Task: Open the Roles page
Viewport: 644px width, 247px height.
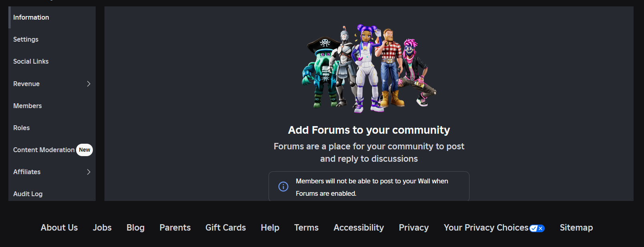Action: click(x=52, y=128)
